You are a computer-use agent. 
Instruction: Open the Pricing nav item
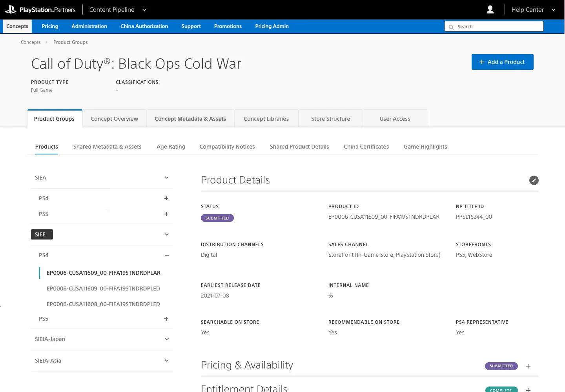[50, 26]
